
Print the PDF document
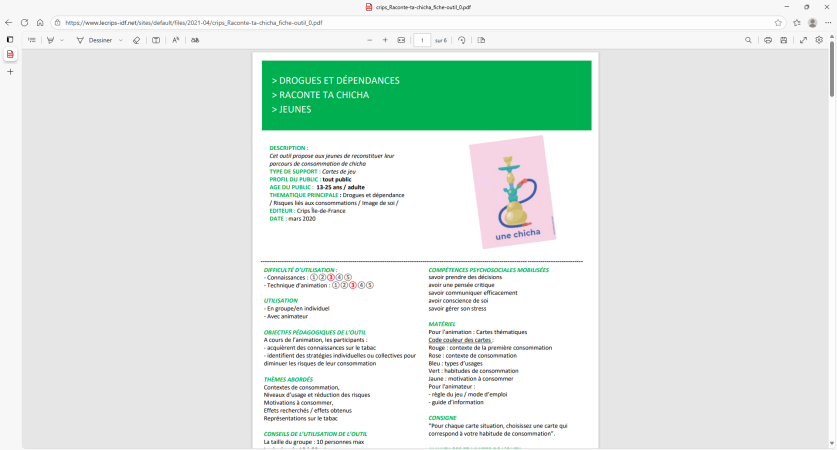point(768,40)
